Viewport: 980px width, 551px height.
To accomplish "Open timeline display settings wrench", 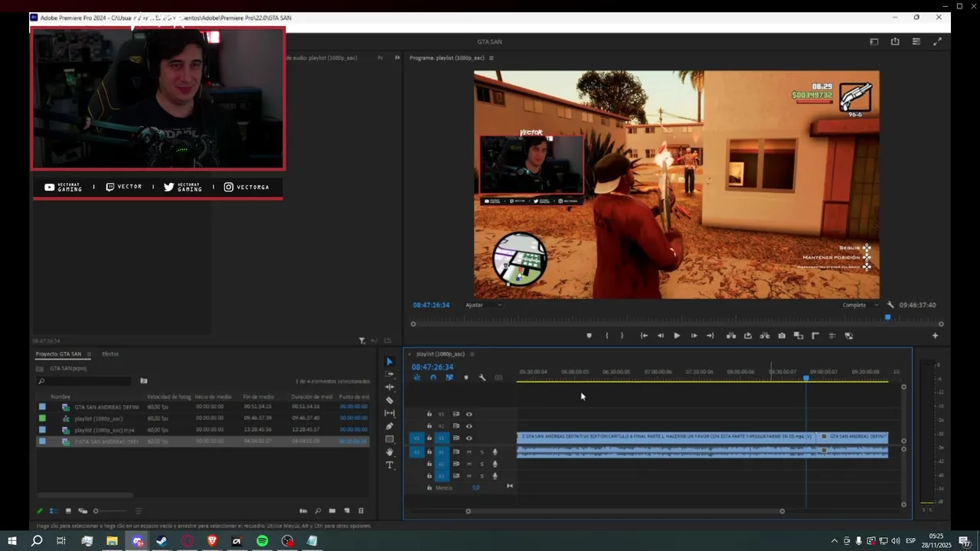I will [x=482, y=377].
